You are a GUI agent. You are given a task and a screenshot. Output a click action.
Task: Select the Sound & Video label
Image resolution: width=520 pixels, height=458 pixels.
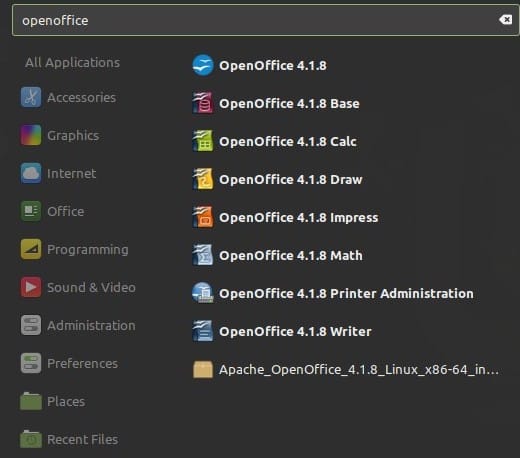pos(91,287)
